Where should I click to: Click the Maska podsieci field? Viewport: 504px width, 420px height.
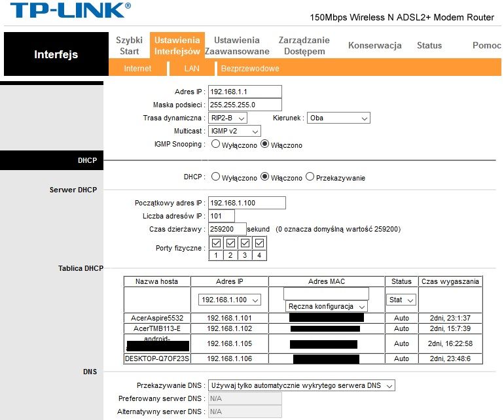245,105
